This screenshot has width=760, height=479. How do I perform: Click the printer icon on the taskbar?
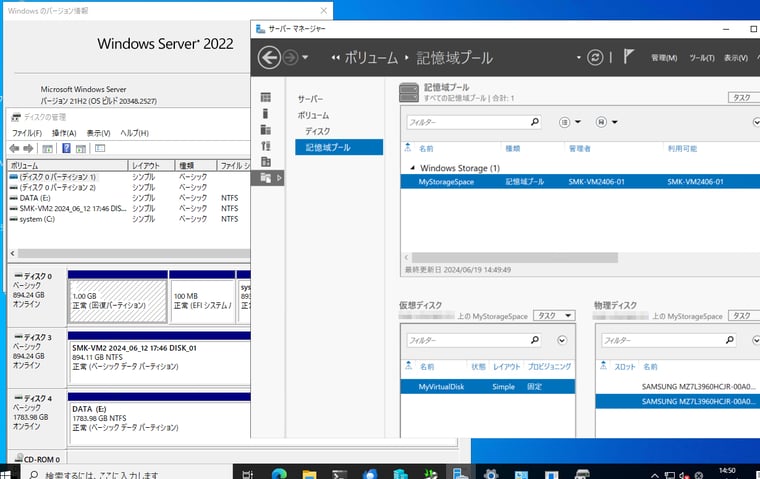click(582, 474)
